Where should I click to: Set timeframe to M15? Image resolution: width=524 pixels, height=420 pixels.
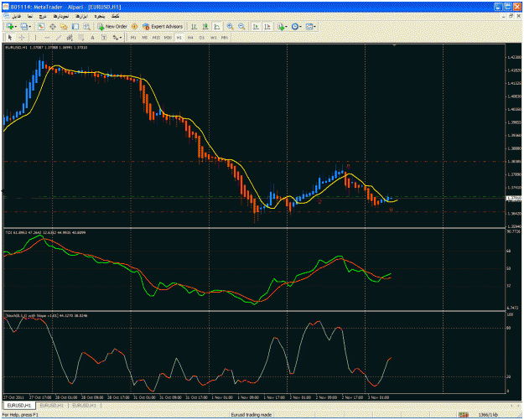(156, 38)
